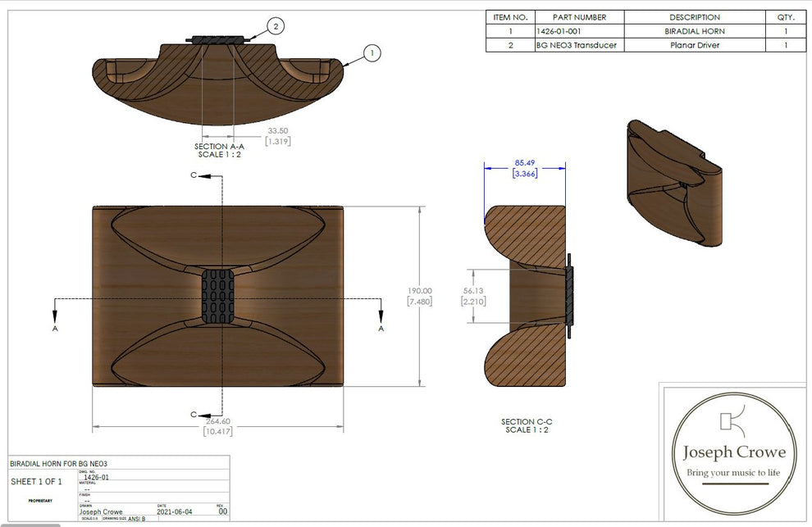Select the planar driver grille in the front view
Image resolution: width=812 pixels, height=527 pixels.
[x=218, y=295]
